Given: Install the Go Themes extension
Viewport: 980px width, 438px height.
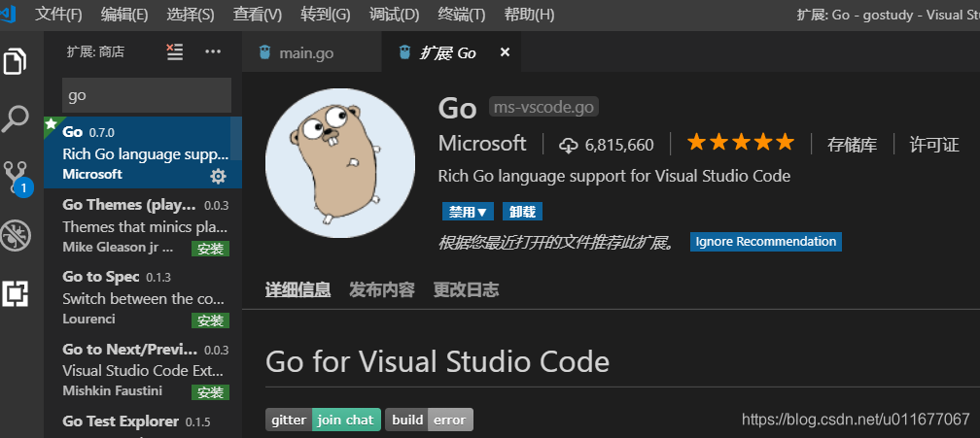Looking at the screenshot, I should 210,249.
